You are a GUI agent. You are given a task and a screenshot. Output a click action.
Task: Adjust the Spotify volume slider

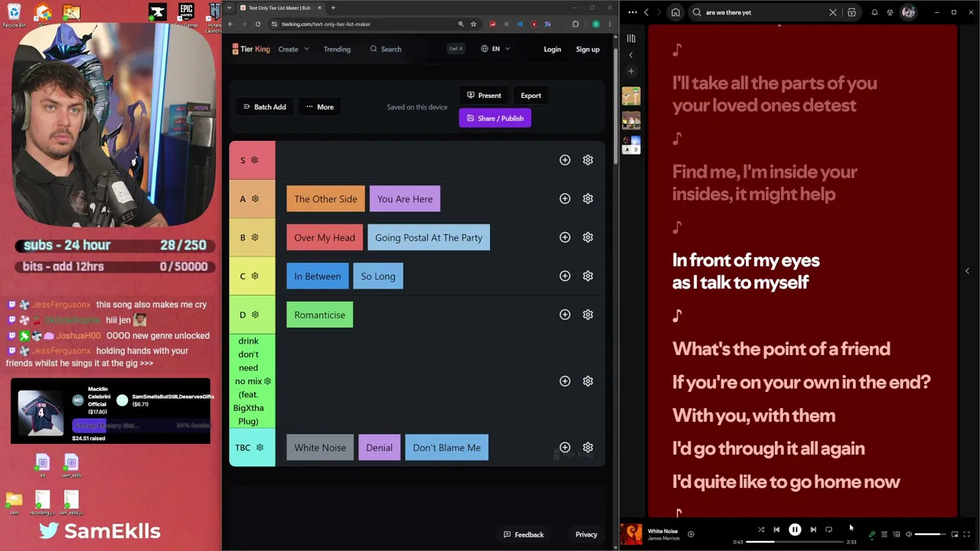point(931,534)
